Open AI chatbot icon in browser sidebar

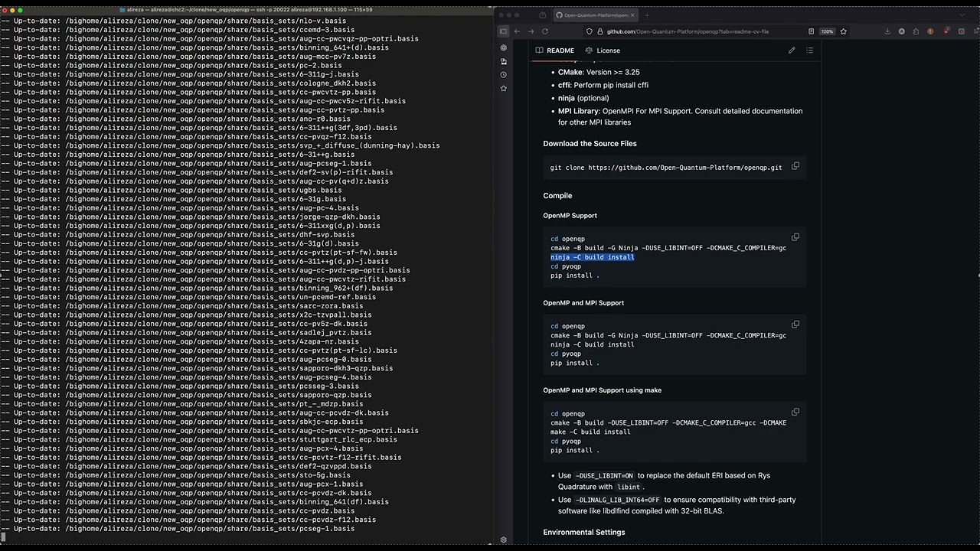pyautogui.click(x=503, y=47)
